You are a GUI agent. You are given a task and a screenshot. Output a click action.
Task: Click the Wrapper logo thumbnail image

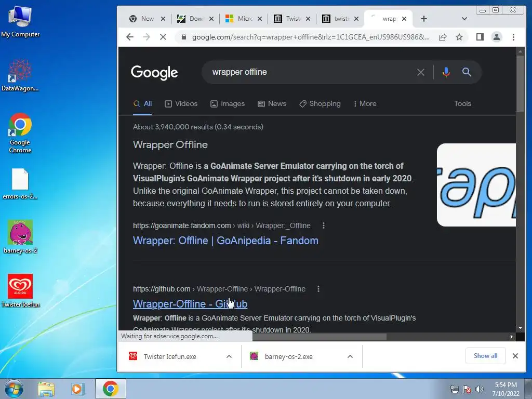point(476,185)
